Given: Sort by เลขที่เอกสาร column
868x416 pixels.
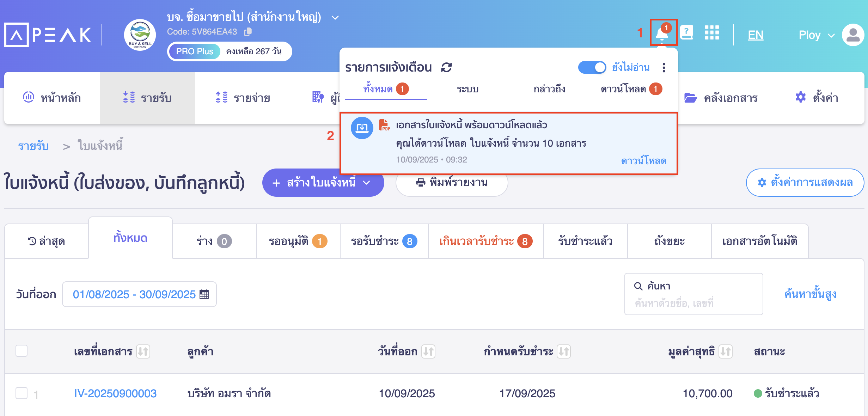Looking at the screenshot, I should pos(143,351).
